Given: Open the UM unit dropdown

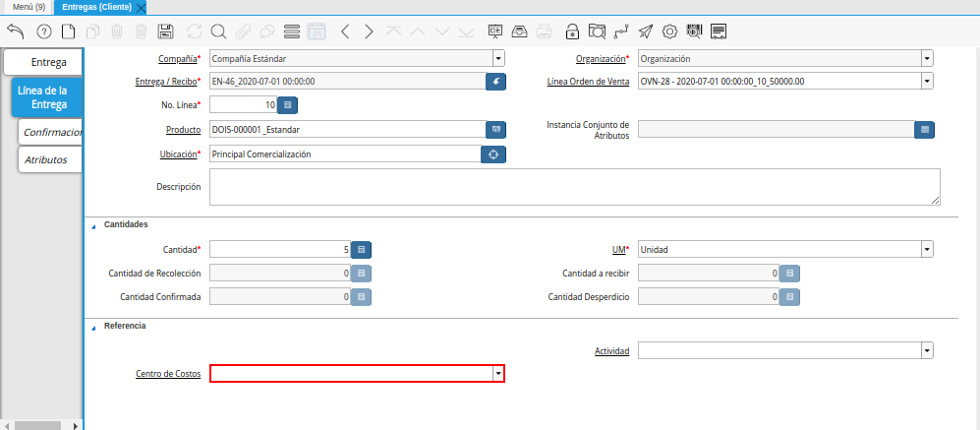Looking at the screenshot, I should [927, 249].
